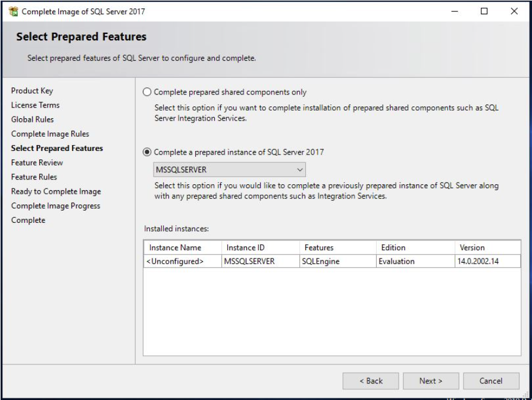Screen dimensions: 532x400
Task: Go back with the Back button
Action: [371, 381]
